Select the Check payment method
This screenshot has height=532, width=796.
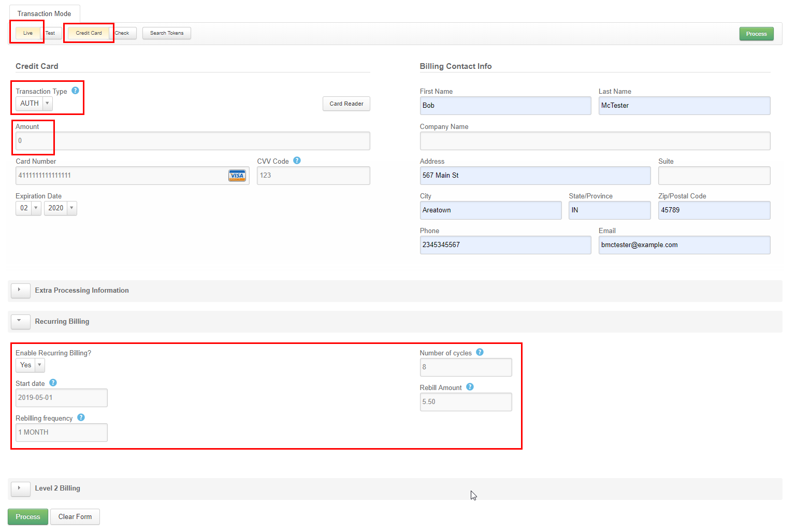[x=123, y=33]
